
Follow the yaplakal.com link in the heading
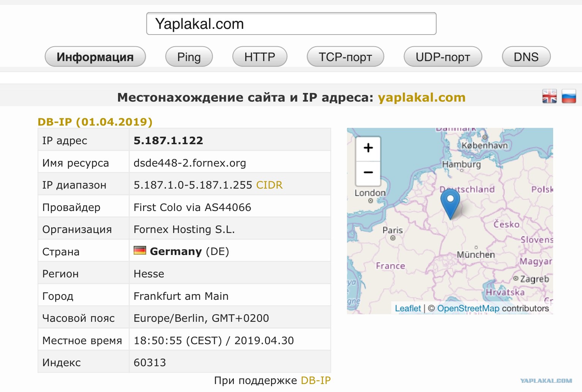(422, 98)
